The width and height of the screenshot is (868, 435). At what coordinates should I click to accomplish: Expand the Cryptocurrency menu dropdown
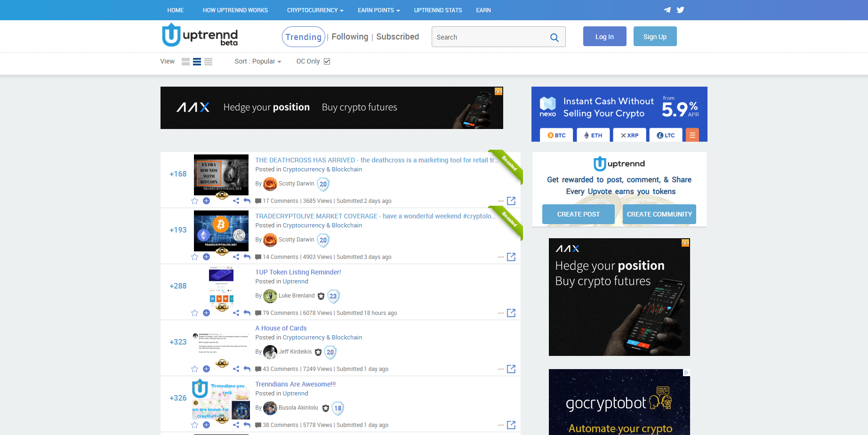tap(315, 10)
